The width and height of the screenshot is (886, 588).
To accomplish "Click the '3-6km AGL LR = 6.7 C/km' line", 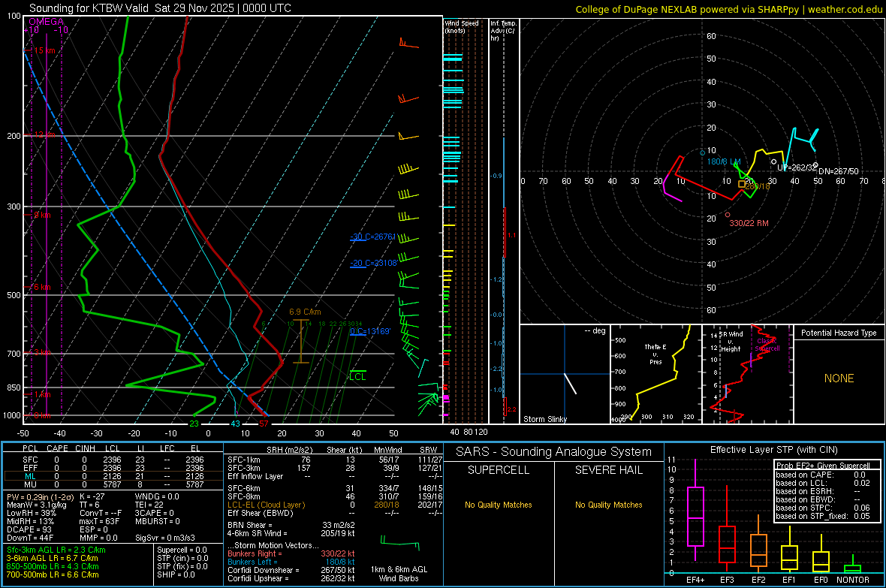I will pos(52,558).
